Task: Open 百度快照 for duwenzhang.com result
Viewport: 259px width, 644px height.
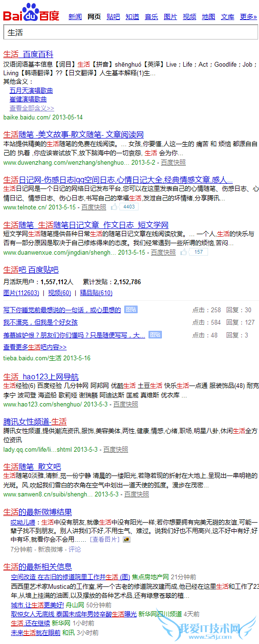Action: 173,162
